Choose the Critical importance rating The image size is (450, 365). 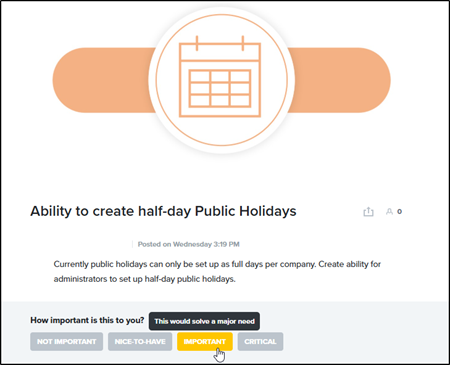pyautogui.click(x=260, y=341)
